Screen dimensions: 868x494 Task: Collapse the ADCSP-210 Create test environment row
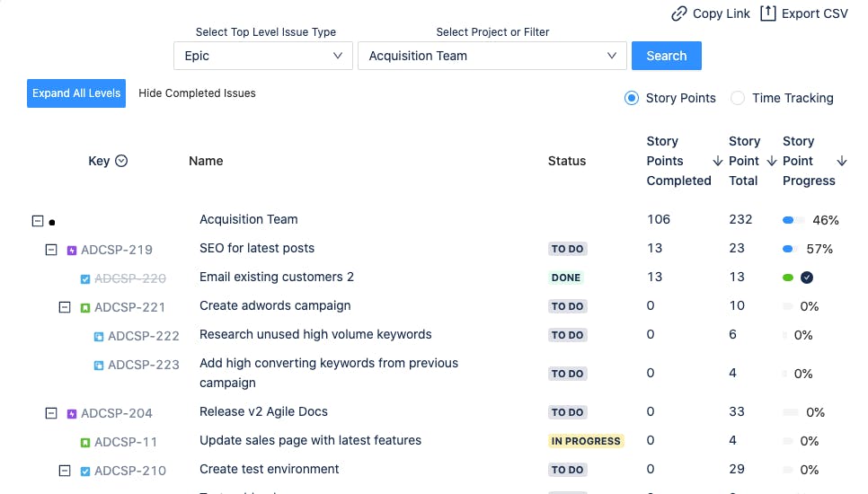65,470
